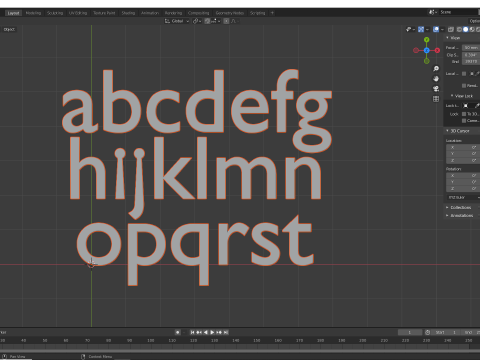
Task: Open the Sculpting workspace tab
Action: tap(55, 13)
